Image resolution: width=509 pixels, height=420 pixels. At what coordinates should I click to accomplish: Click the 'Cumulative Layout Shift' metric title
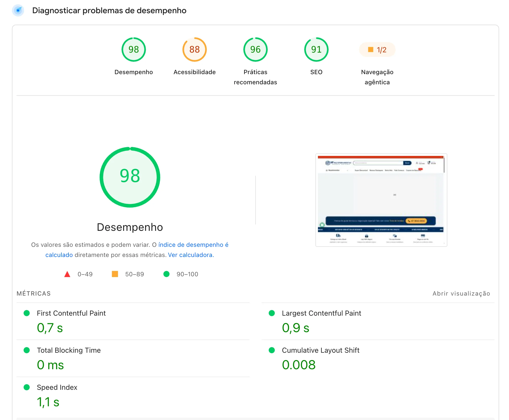(x=320, y=350)
